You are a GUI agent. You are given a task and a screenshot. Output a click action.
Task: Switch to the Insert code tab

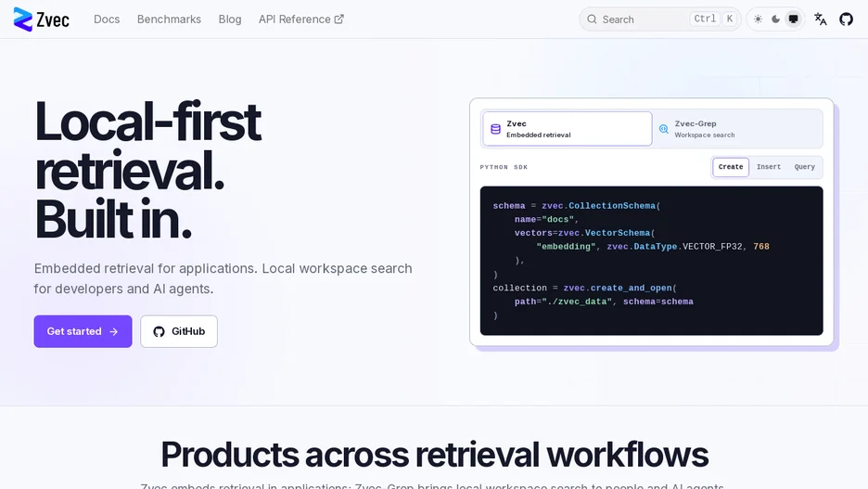[769, 167]
